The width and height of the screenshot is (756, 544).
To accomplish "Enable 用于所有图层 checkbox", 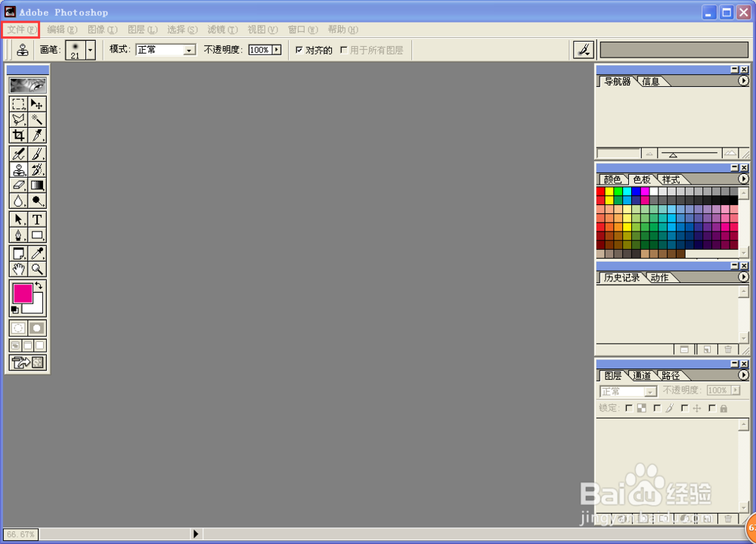I will (344, 50).
